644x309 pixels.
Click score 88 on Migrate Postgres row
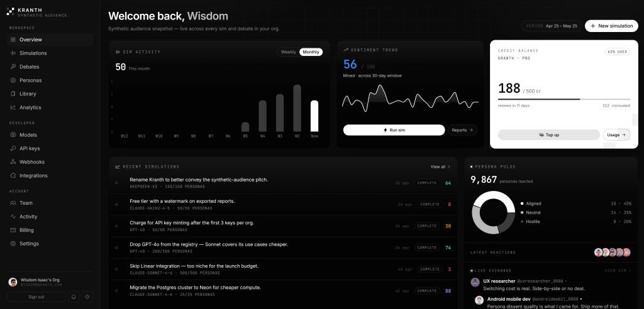(448, 291)
